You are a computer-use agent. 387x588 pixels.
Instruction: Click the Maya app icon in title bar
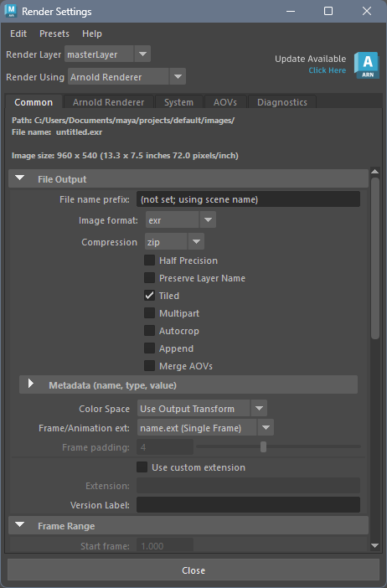pos(11,11)
